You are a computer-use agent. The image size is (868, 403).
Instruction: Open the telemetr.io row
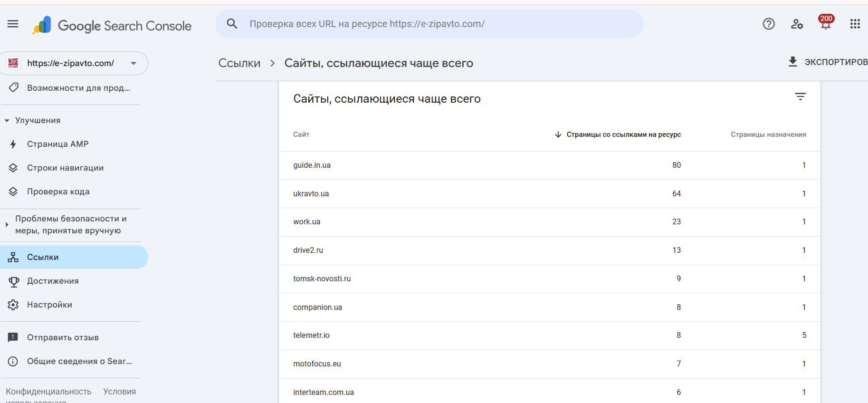coord(549,336)
